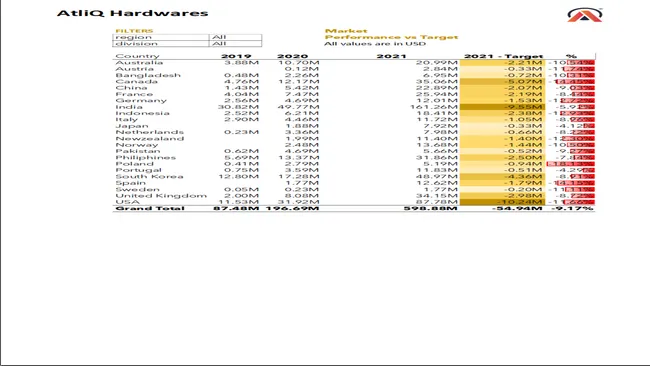Select the 2021 column header
Image resolution: width=650 pixels, height=366 pixels.
click(x=391, y=56)
